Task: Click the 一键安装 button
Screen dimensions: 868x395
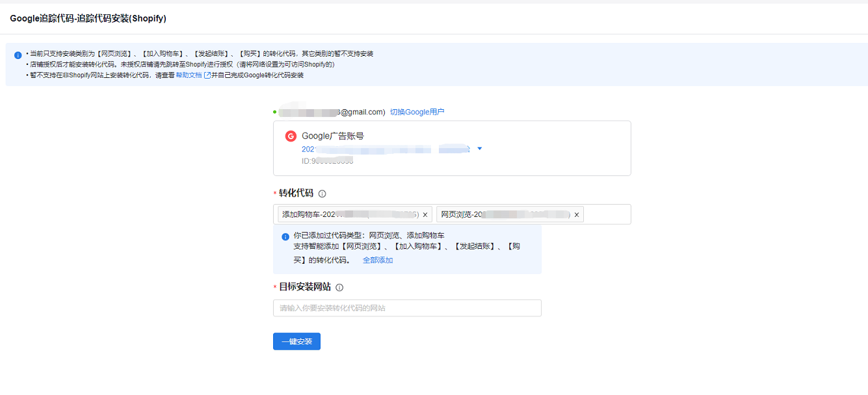Action: 296,341
